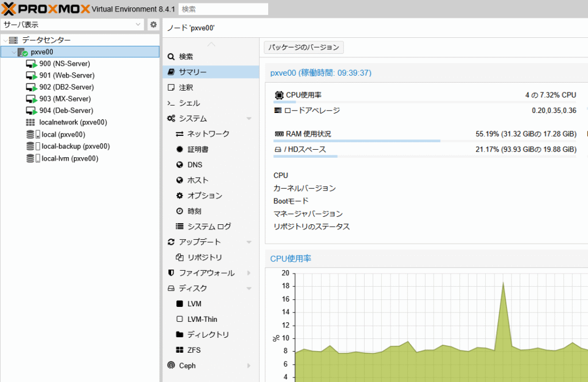This screenshot has width=588, height=382.
Task: Click the note icon for 注釈
Action: (171, 88)
